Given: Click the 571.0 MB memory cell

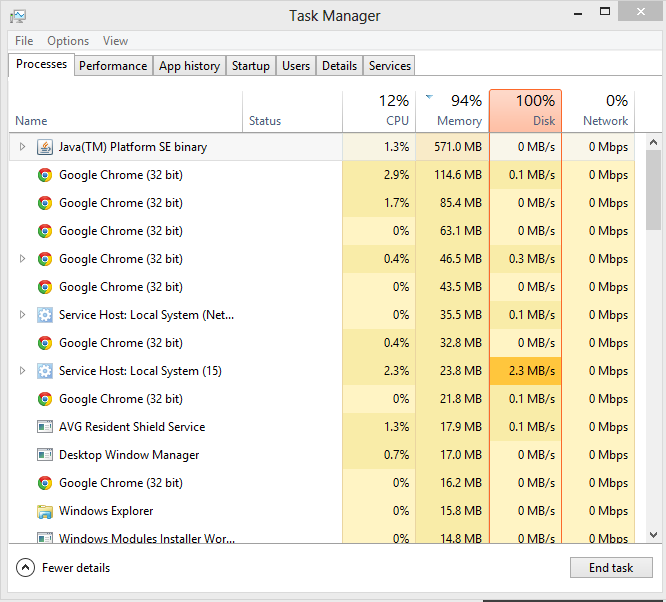Looking at the screenshot, I should [452, 147].
